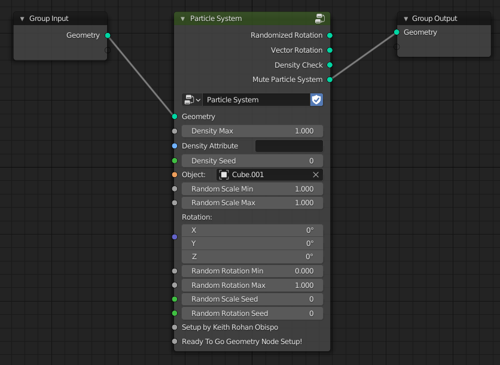Screen dimensions: 500x365
Task: Click the Setup by Keith Rohan Obispo socket
Action: pyautogui.click(x=175, y=327)
